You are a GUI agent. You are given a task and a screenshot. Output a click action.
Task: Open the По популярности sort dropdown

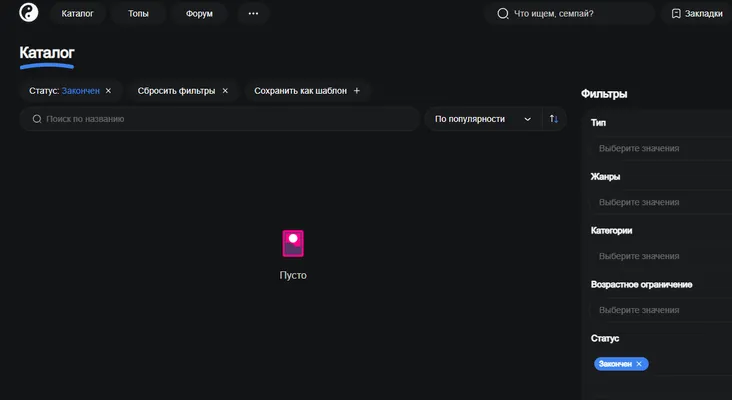[x=483, y=119]
